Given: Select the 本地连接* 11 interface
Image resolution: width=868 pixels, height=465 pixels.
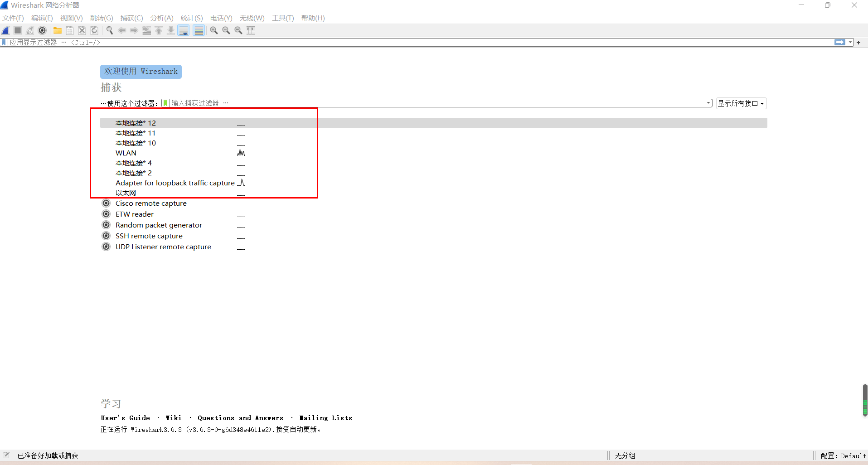Looking at the screenshot, I should 433,133.
